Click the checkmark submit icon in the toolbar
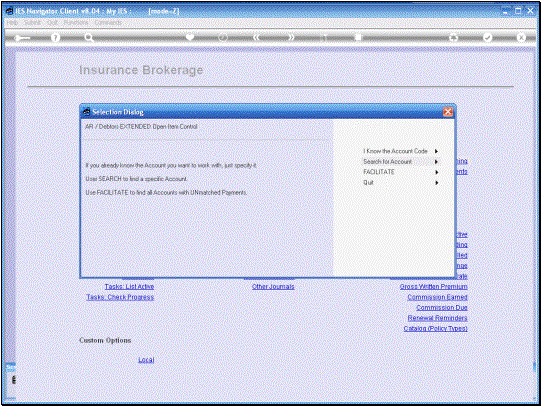Viewport: 541px width, 406px height. [x=488, y=37]
